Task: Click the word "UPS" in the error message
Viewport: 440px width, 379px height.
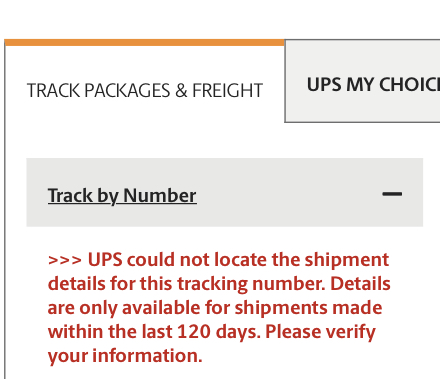Action: pyautogui.click(x=105, y=260)
